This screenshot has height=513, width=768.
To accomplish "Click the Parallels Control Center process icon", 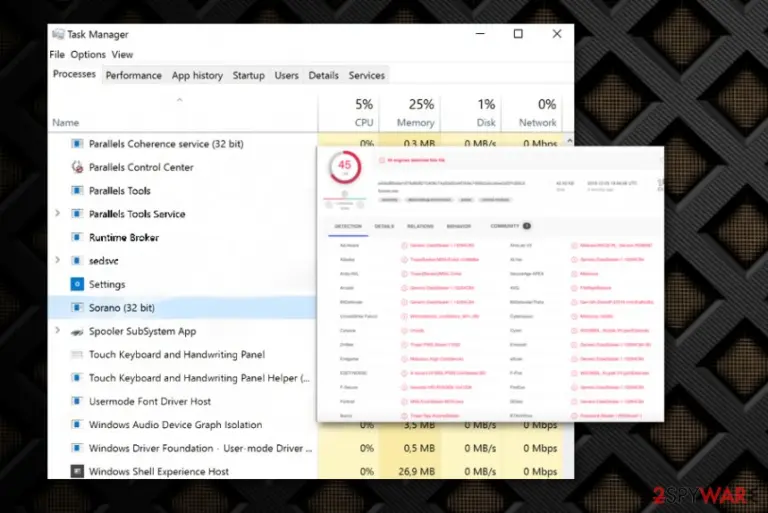I will tap(77, 167).
